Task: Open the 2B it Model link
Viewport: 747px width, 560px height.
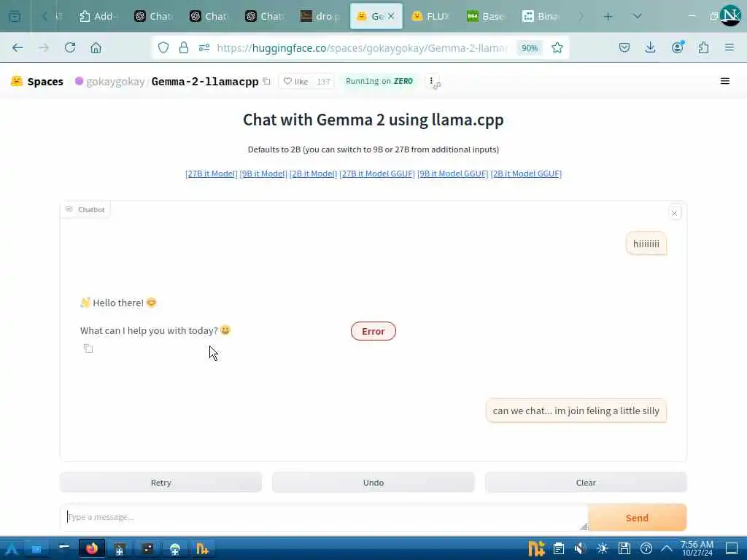Action: pos(313,174)
